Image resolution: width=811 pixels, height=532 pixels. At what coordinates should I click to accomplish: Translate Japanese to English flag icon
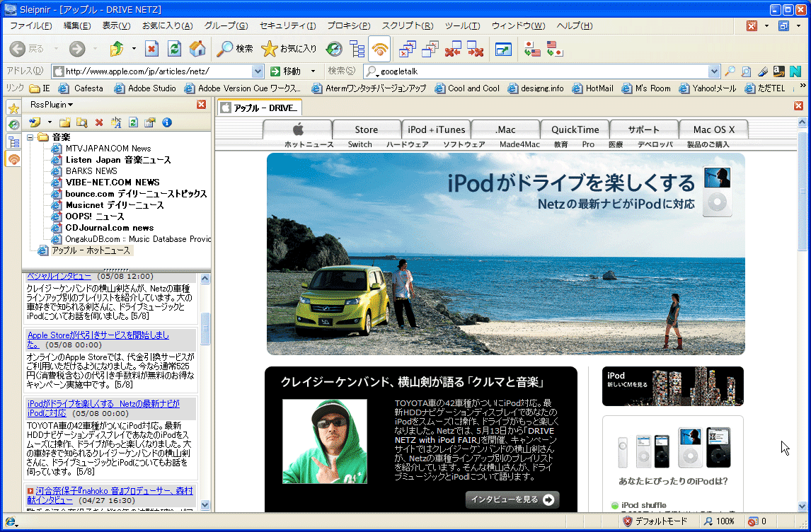pos(531,49)
